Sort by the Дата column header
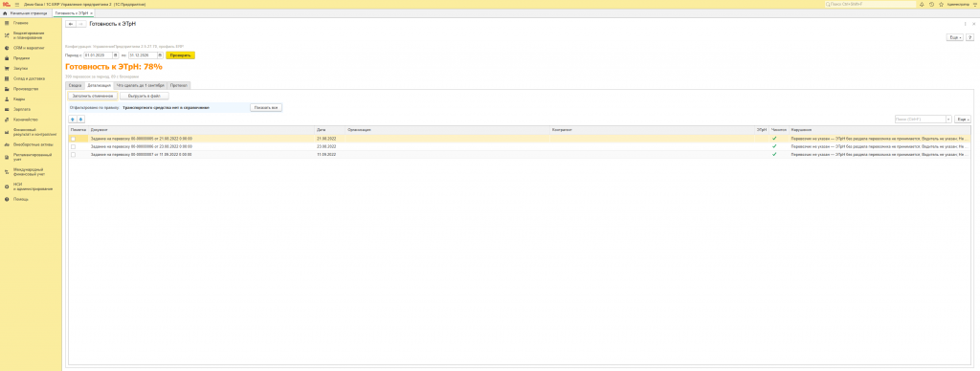This screenshot has width=980, height=371. (330, 129)
